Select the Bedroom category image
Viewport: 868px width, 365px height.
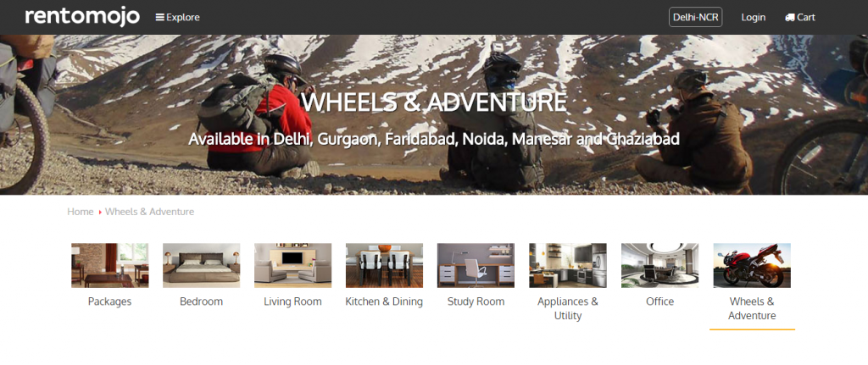[202, 265]
